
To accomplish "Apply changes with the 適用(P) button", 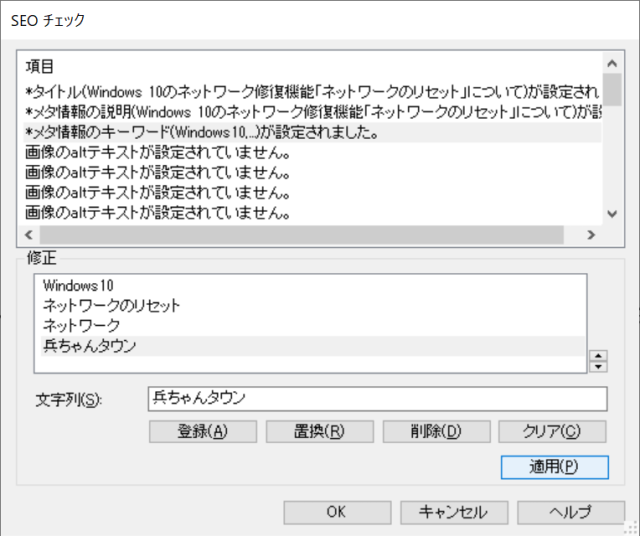I will point(555,467).
